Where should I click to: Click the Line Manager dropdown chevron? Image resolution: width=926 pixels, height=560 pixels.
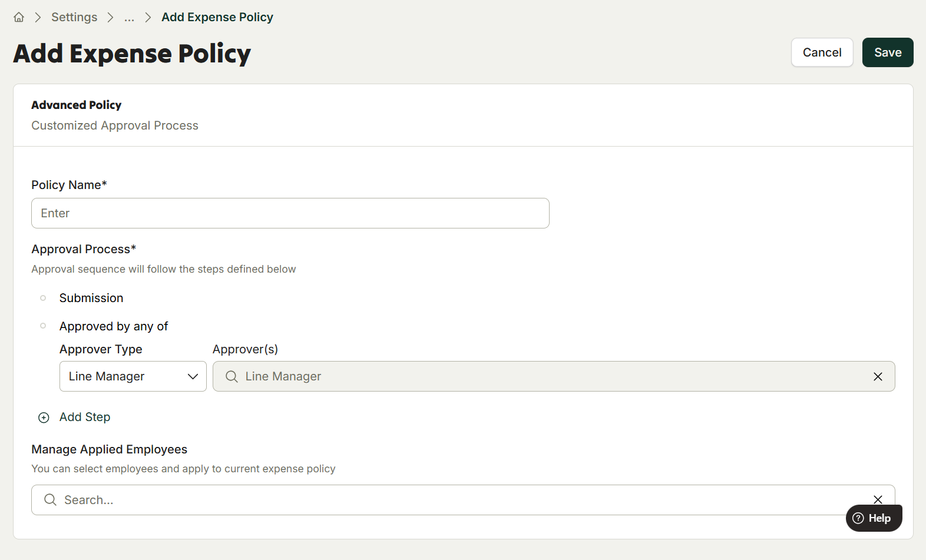click(193, 376)
